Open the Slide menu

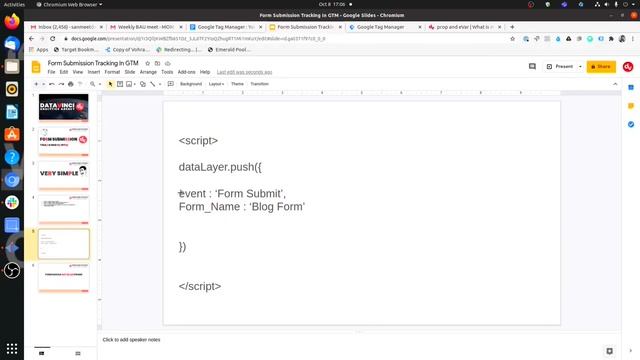[129, 72]
